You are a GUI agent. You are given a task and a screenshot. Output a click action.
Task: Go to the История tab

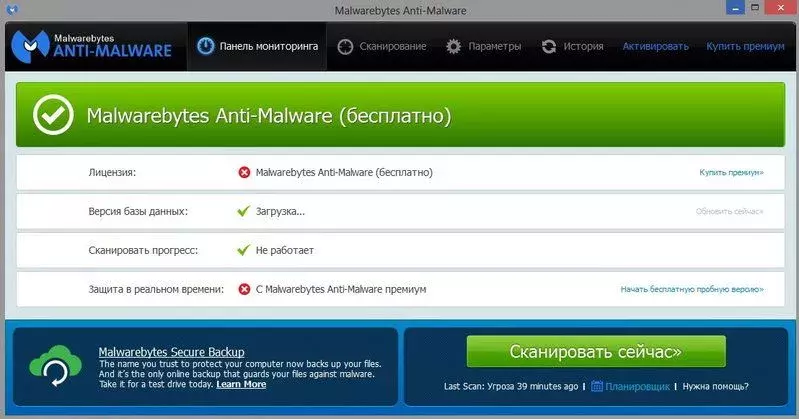[572, 46]
